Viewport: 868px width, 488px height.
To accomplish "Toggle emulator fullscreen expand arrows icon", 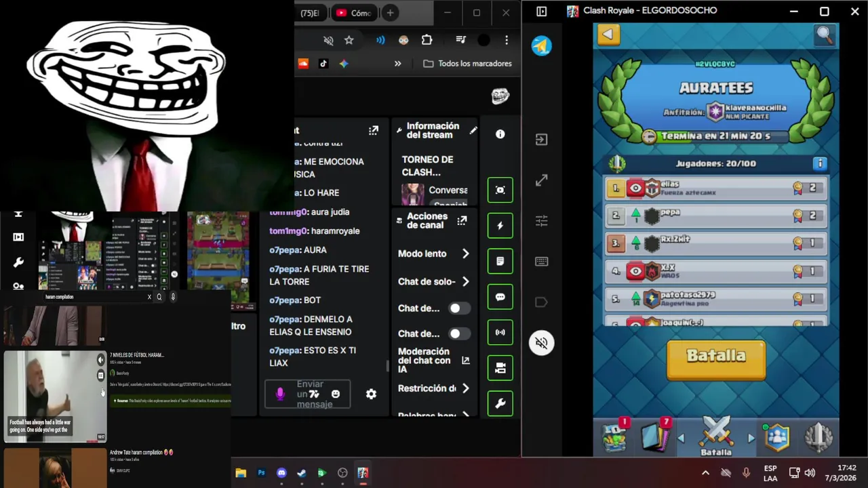I will coord(541,180).
